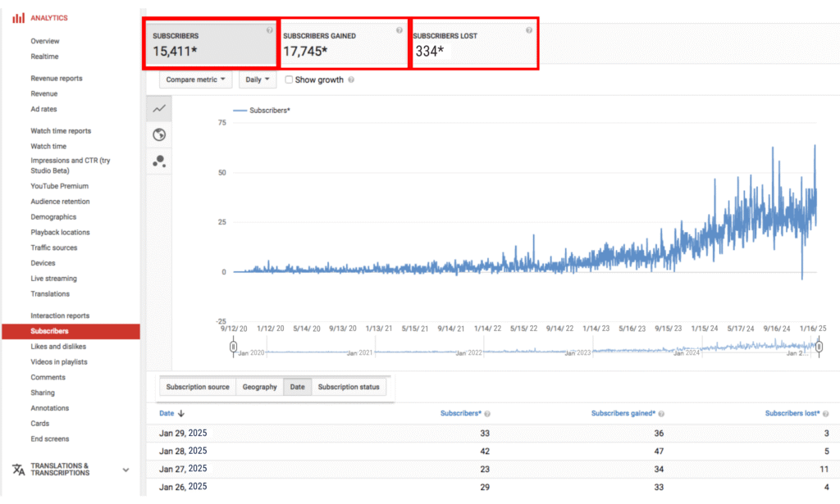Image resolution: width=840 pixels, height=504 pixels.
Task: Switch to the Geography tab
Action: [x=259, y=387]
